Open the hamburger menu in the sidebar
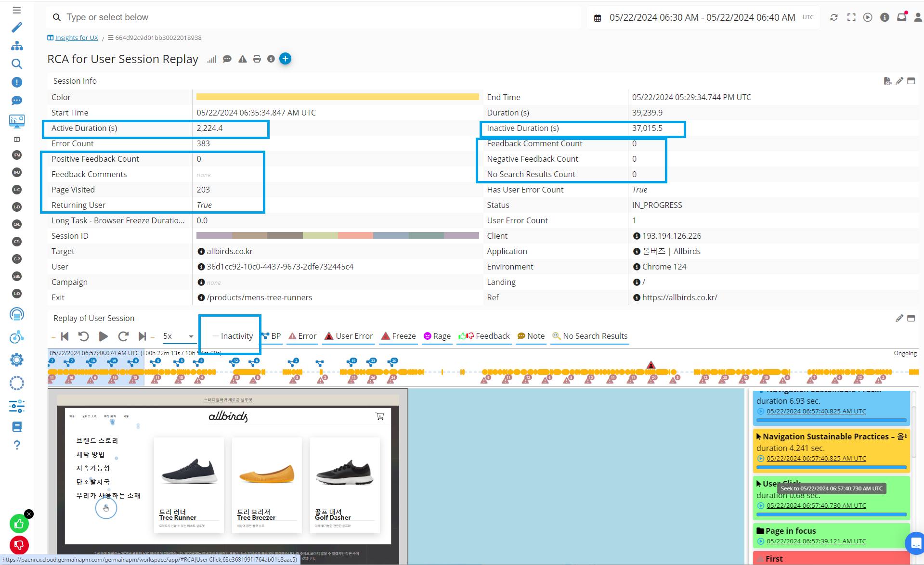Image resolution: width=924 pixels, height=565 pixels. click(17, 10)
